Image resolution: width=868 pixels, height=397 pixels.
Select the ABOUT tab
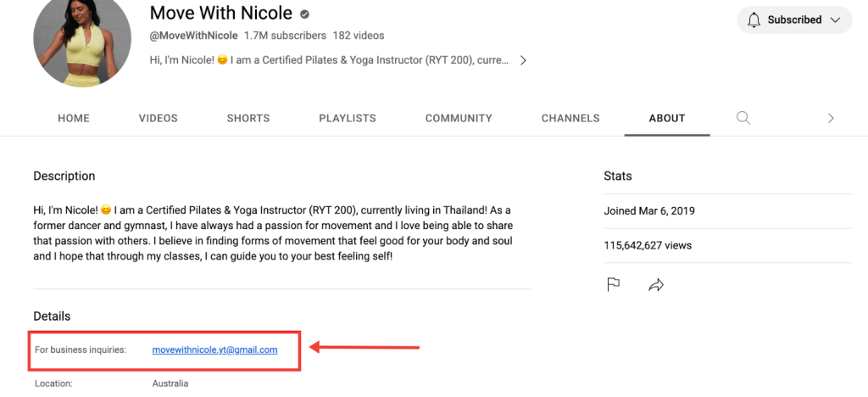pyautogui.click(x=667, y=119)
